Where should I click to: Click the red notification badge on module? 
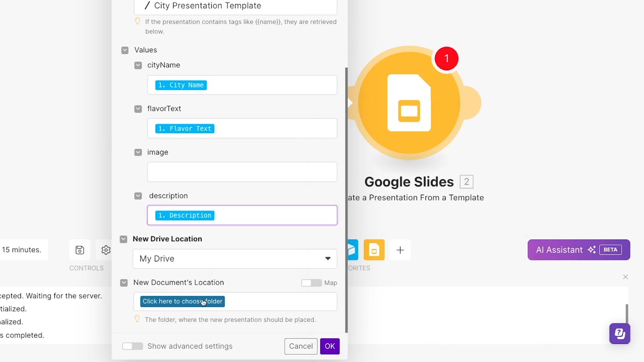(446, 59)
